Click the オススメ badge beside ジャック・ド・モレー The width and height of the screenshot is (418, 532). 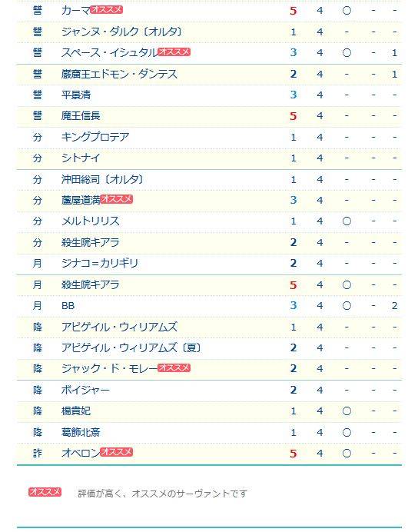(174, 367)
